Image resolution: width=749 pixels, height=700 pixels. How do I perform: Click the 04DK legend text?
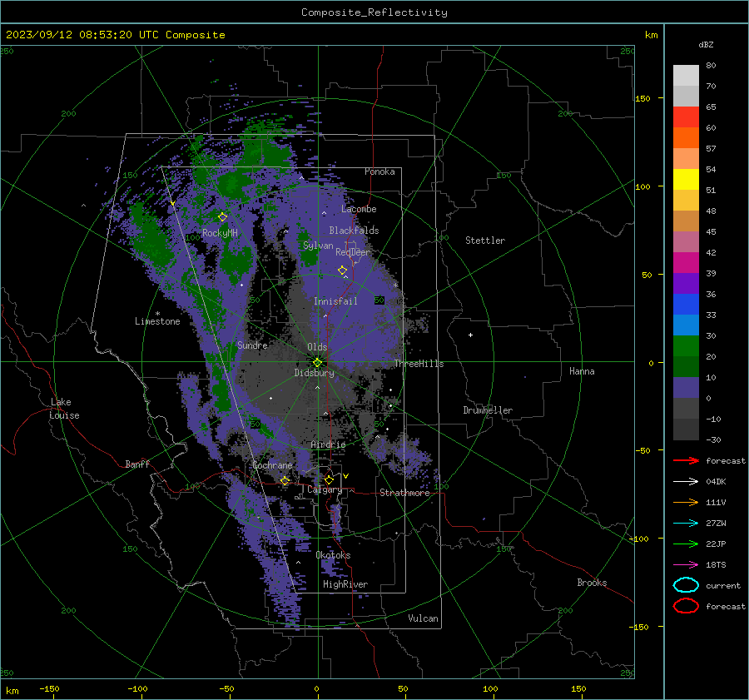click(716, 481)
